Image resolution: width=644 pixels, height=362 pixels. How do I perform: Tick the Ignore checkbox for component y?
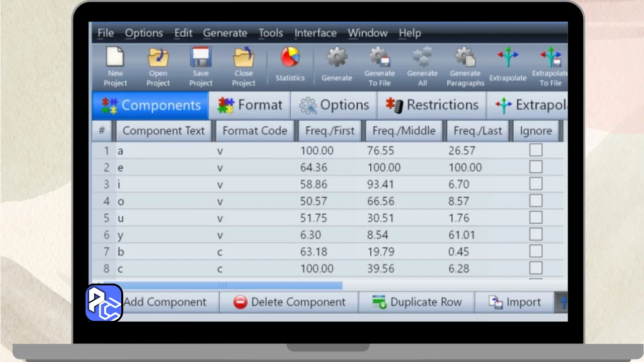536,234
